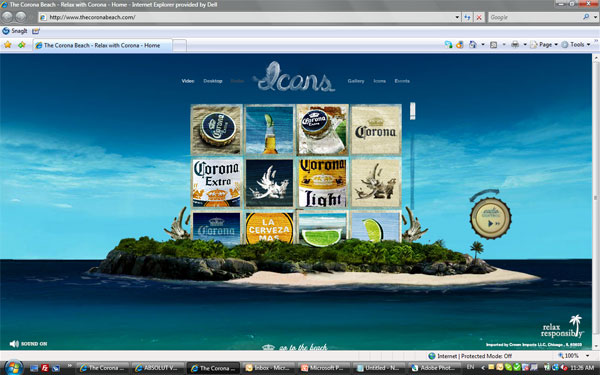Select the beige griffin thumbnail
The width and height of the screenshot is (600, 375).
click(376, 183)
